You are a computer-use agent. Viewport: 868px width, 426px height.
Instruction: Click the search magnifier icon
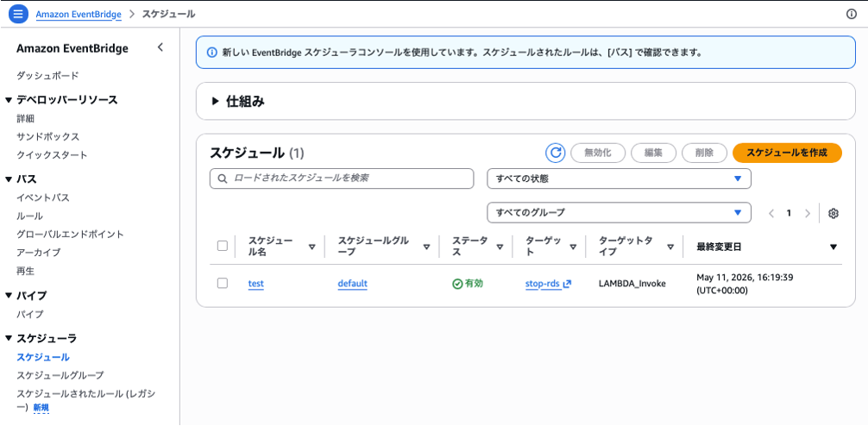[223, 179]
